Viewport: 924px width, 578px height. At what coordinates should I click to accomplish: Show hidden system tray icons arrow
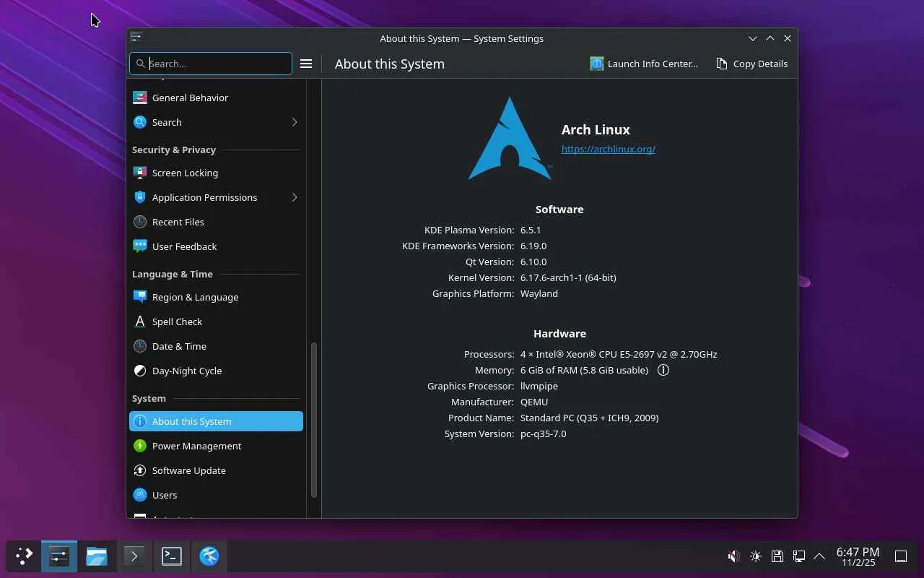(819, 556)
